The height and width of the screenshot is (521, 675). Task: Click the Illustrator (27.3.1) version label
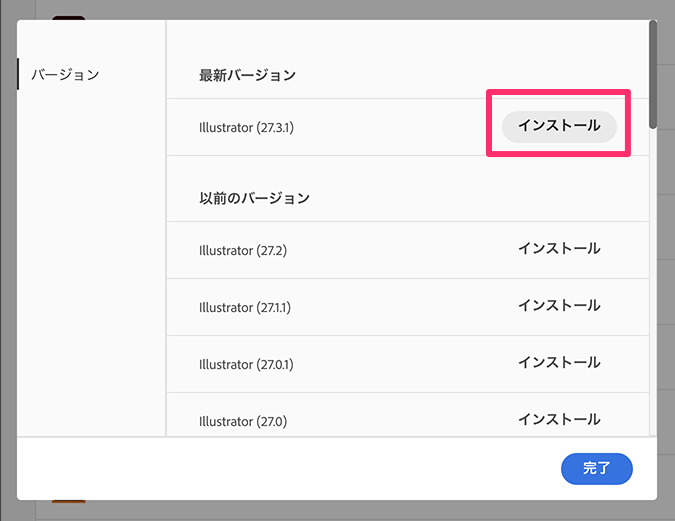tap(246, 127)
